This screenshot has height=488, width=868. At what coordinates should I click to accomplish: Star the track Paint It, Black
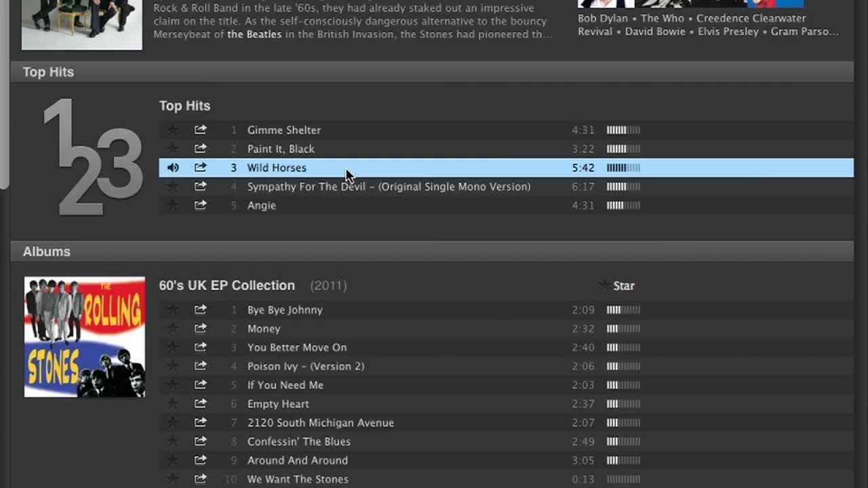coord(173,148)
